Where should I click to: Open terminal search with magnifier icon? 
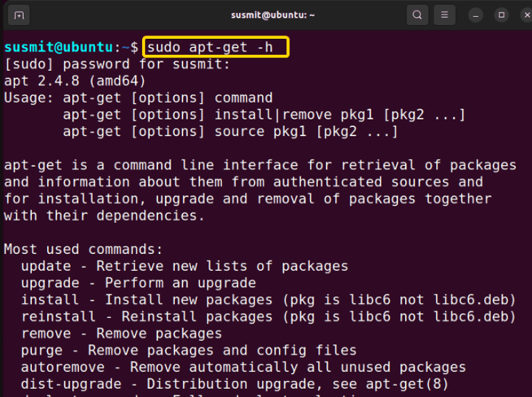(417, 15)
